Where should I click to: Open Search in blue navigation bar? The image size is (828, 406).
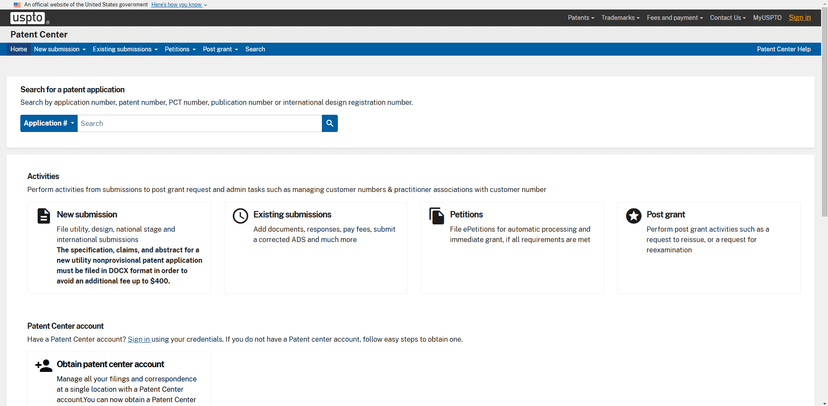pyautogui.click(x=255, y=49)
